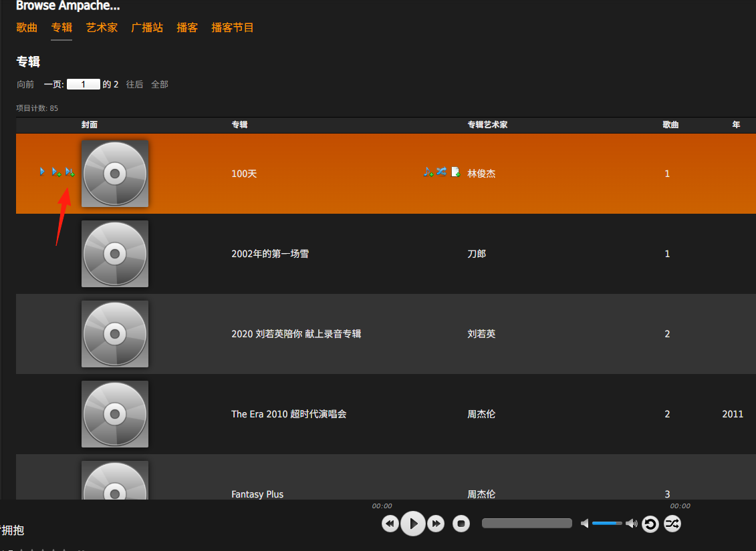Start playback with the play button
Screen dimensions: 756x551
tap(413, 524)
